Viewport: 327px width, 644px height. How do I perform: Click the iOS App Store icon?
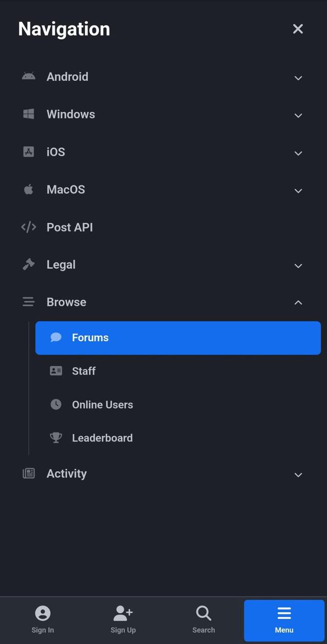coord(28,152)
